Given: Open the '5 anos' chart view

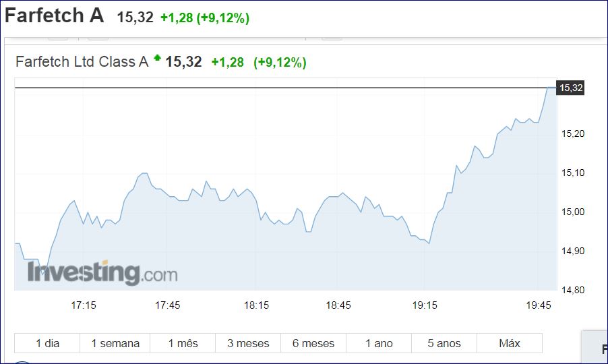Looking at the screenshot, I should point(444,343).
